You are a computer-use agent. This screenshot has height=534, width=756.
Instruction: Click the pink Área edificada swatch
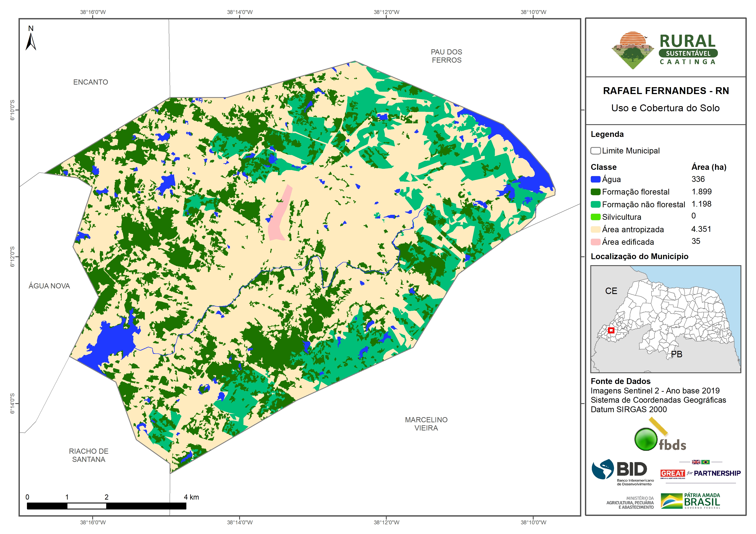[595, 242]
